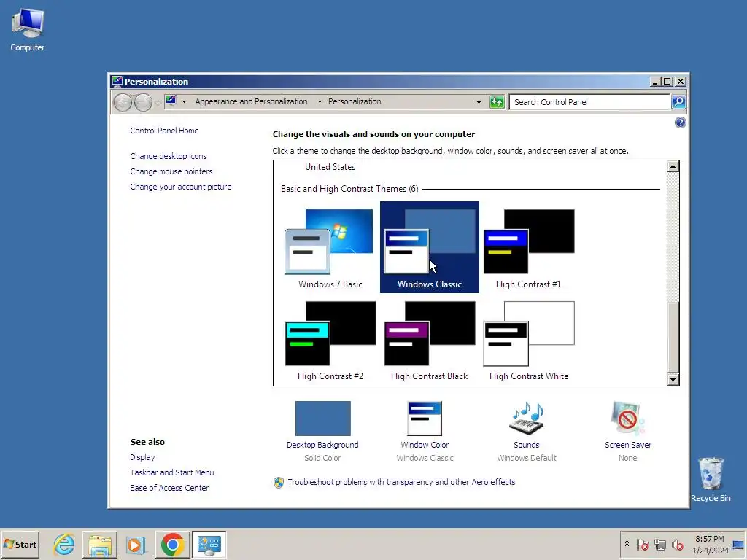
Task: Click the theme list scroll down arrow
Action: pyautogui.click(x=673, y=379)
